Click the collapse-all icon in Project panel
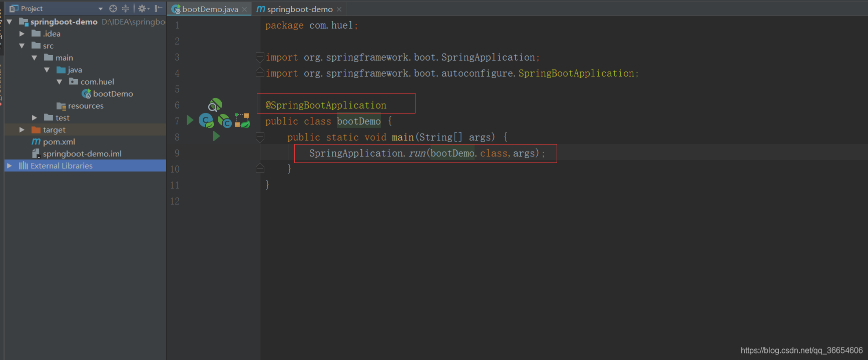 point(126,8)
